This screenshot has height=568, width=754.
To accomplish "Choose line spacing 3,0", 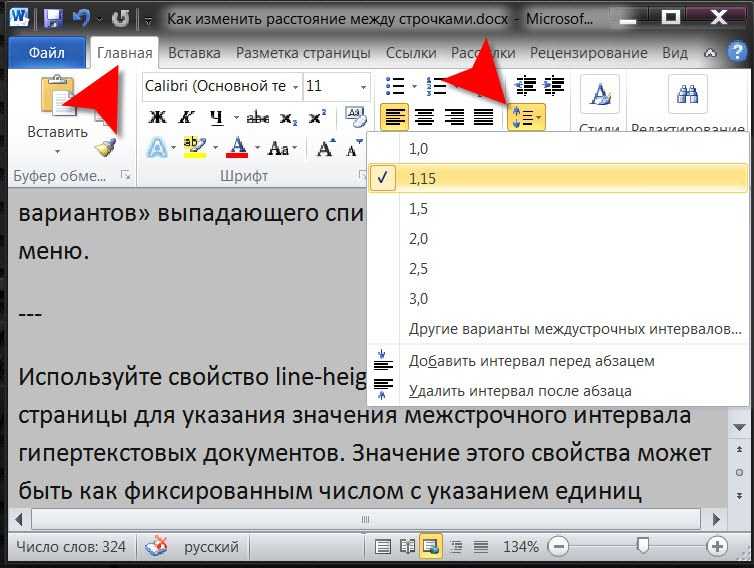I will tap(558, 299).
